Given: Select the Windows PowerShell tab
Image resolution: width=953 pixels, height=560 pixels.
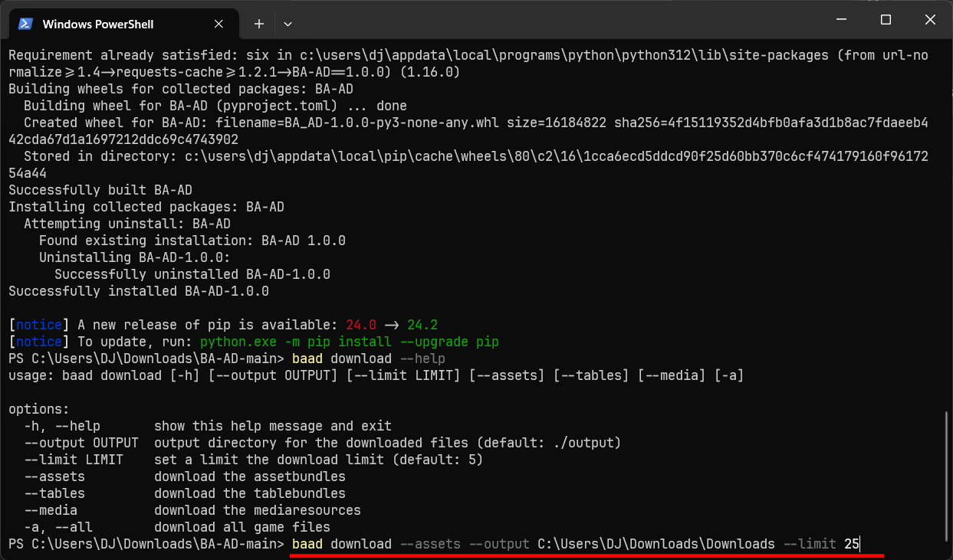Looking at the screenshot, I should pos(123,24).
